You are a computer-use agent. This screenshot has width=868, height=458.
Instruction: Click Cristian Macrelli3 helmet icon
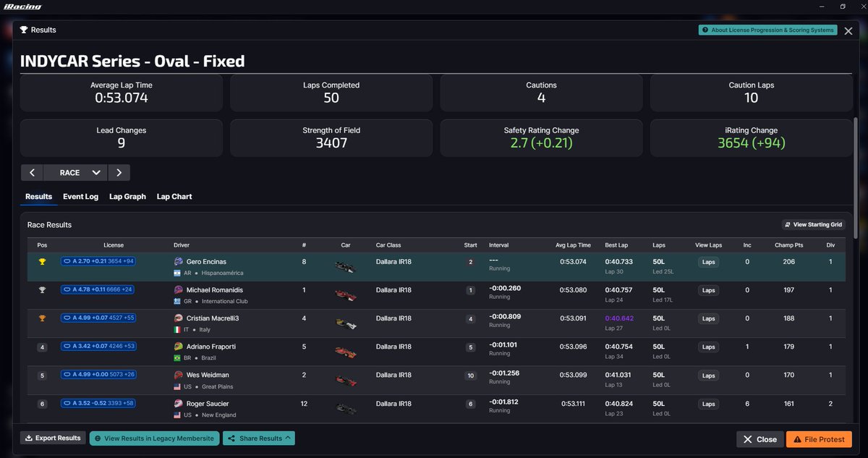179,318
